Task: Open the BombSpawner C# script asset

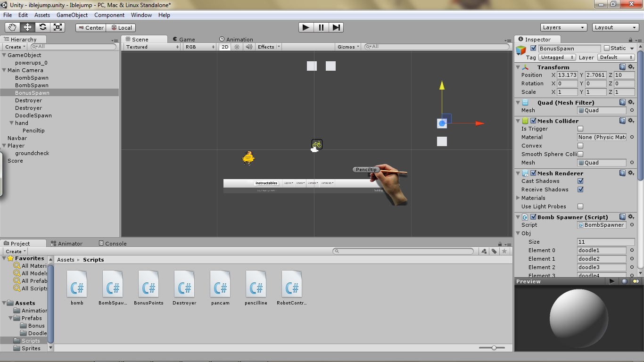Action: point(113,288)
